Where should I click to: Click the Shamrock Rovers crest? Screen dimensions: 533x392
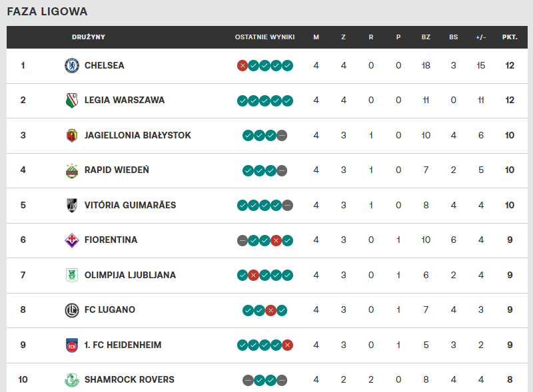[x=72, y=380]
